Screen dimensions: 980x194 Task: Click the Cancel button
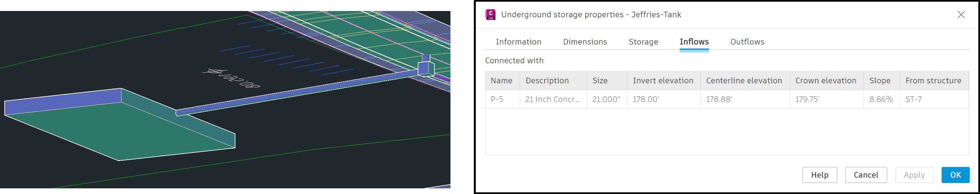[866, 175]
